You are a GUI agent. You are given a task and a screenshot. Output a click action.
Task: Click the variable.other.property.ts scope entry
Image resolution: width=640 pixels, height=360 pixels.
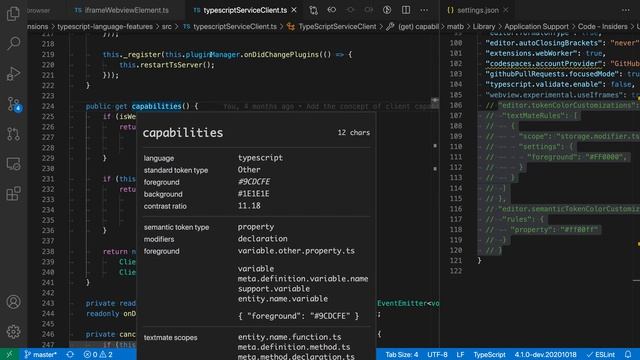pos(296,251)
